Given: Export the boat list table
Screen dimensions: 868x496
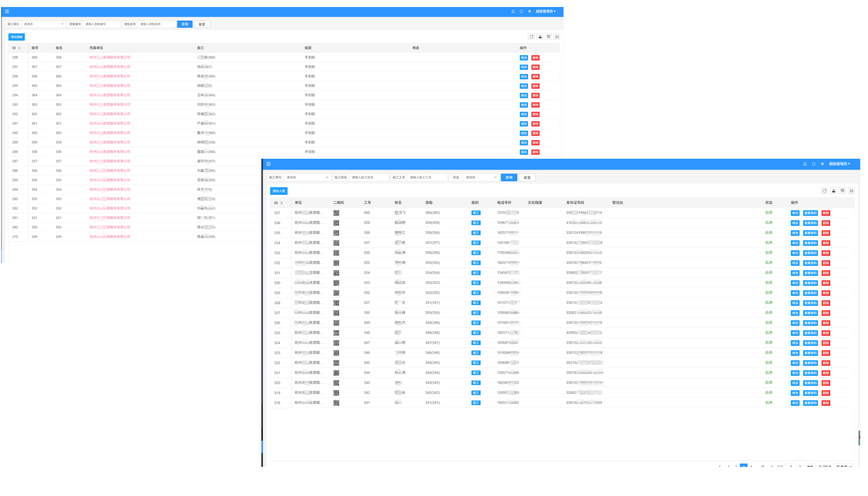Looking at the screenshot, I should (540, 36).
